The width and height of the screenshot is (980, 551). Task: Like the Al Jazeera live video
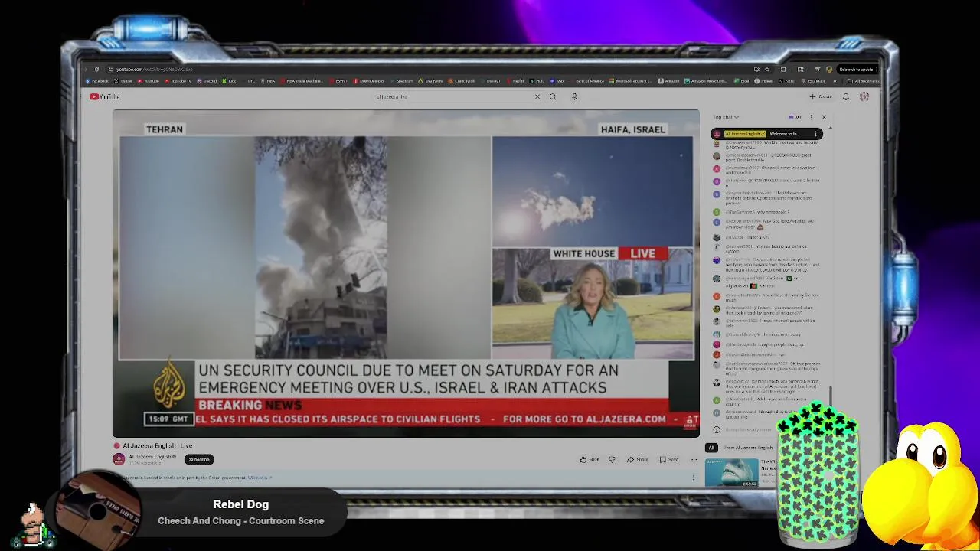tap(590, 460)
